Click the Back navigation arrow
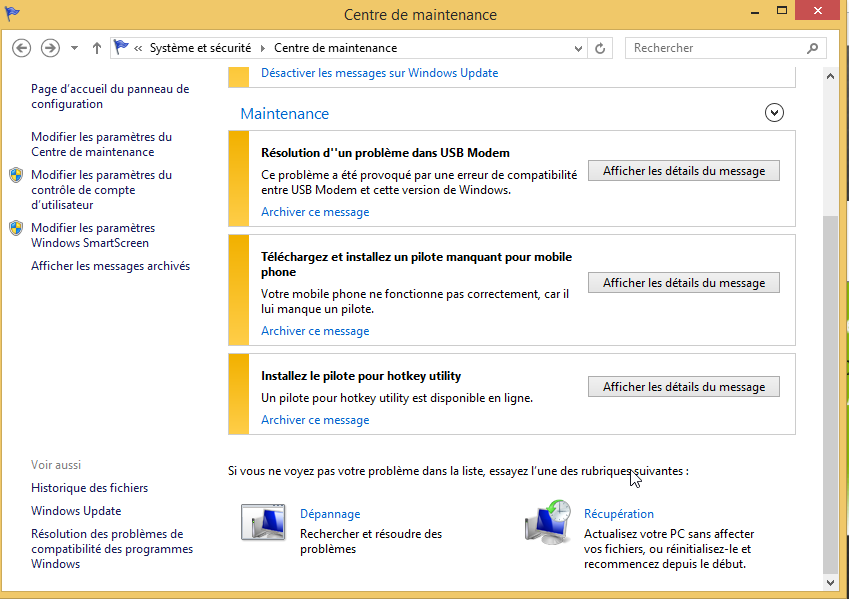 [x=22, y=48]
